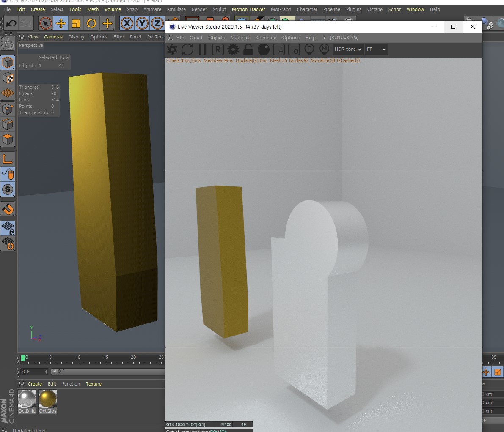
Task: Toggle Snap magnet icon
Action: (8, 209)
